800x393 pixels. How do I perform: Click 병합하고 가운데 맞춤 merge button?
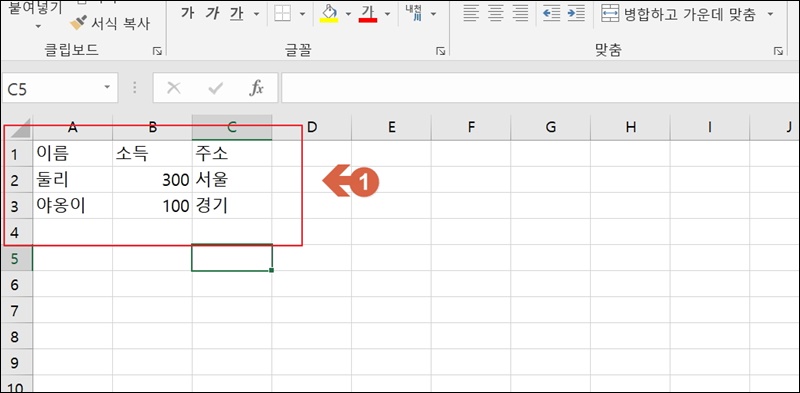679,14
